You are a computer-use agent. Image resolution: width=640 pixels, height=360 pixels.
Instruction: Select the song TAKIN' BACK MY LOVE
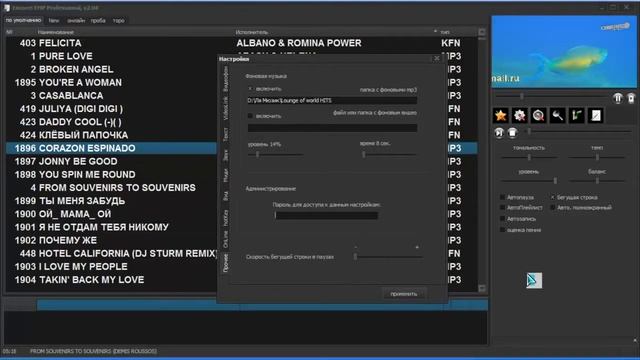(x=91, y=280)
